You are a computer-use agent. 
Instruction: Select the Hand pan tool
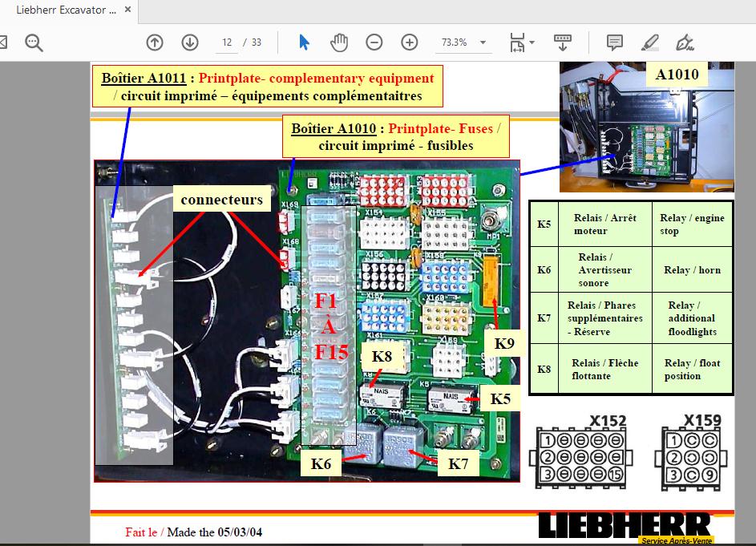click(x=338, y=42)
